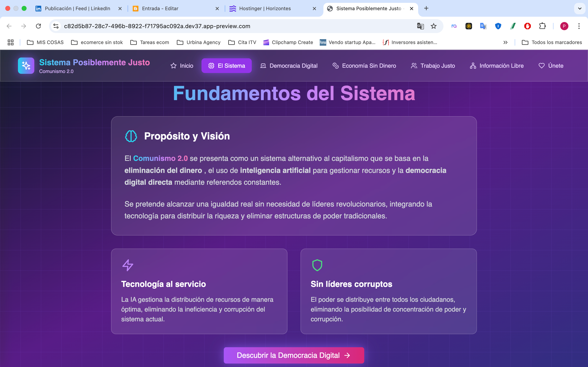Click Descubrir la Democracia Digital button
Screen dimensions: 588x367
(x=294, y=355)
